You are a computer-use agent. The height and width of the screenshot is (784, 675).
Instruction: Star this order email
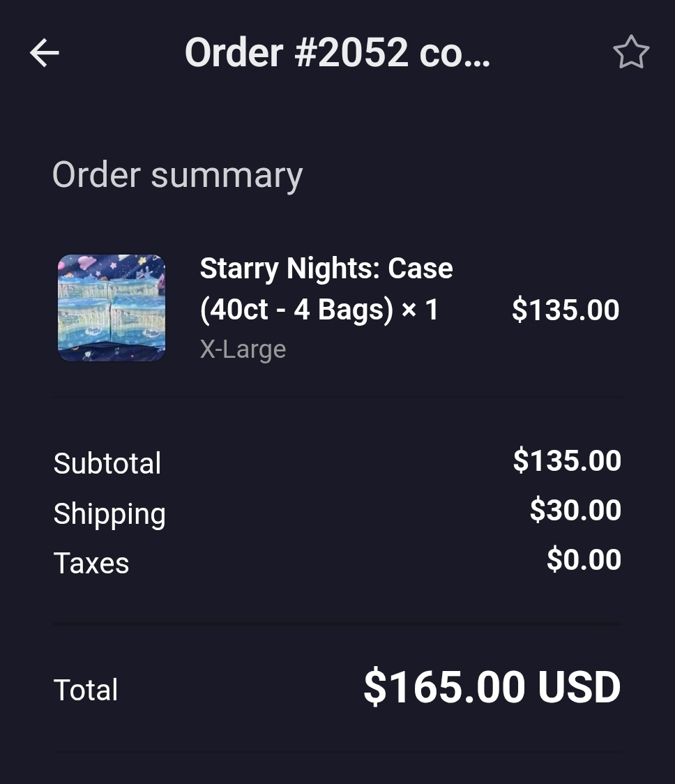pos(631,52)
